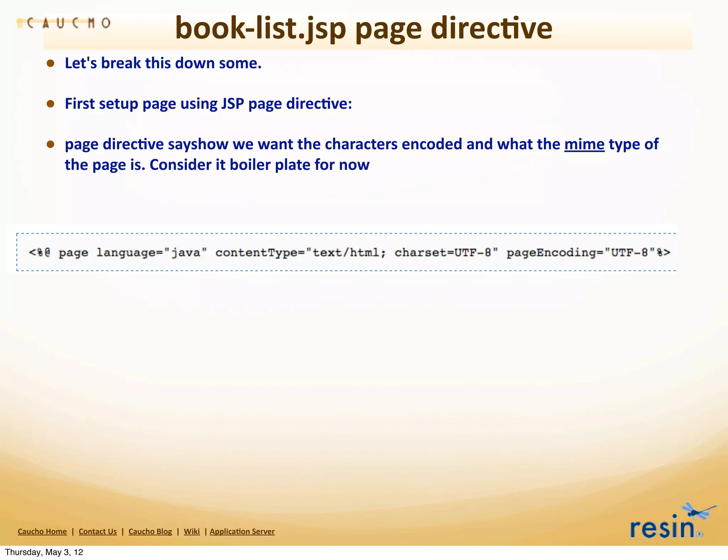
Task: Click language="java" attribute in code
Action: [x=152, y=253]
